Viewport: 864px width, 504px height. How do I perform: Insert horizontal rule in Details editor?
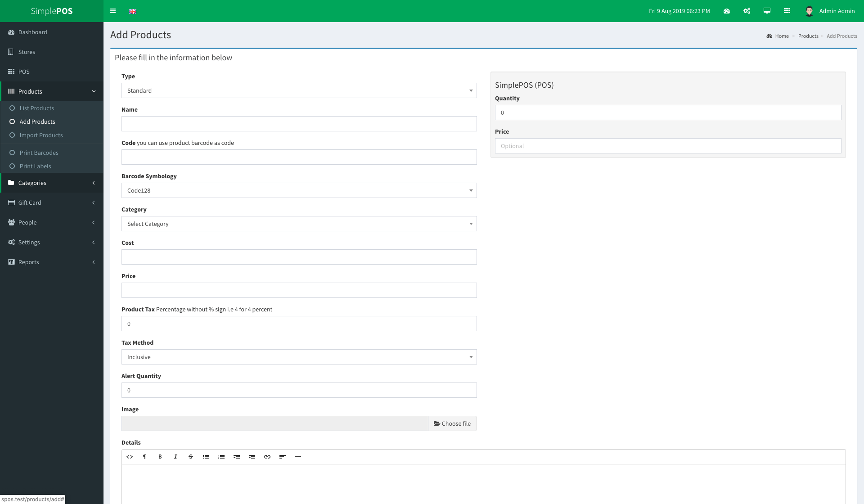coord(298,457)
